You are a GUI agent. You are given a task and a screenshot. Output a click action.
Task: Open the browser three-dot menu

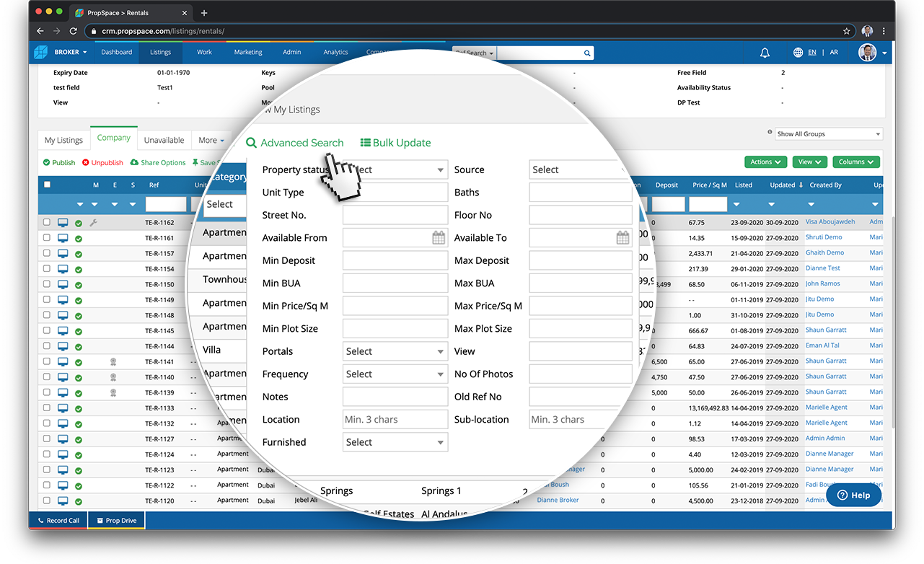(x=884, y=31)
